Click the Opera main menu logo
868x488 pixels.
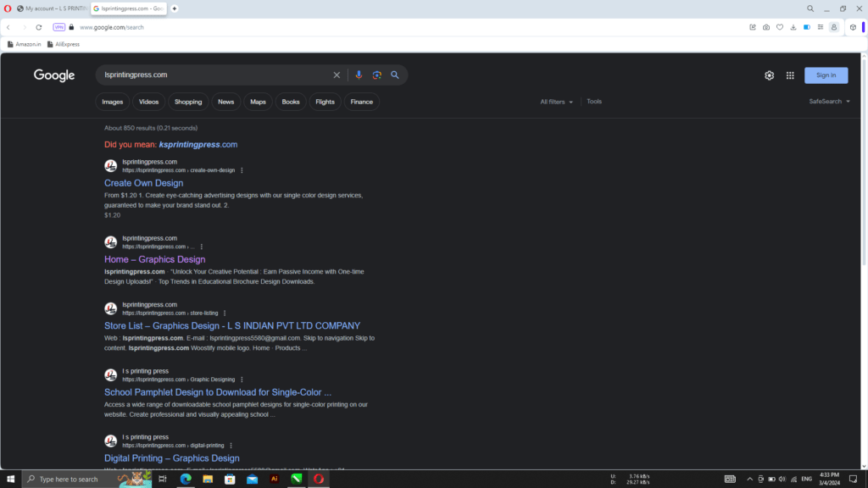click(7, 8)
